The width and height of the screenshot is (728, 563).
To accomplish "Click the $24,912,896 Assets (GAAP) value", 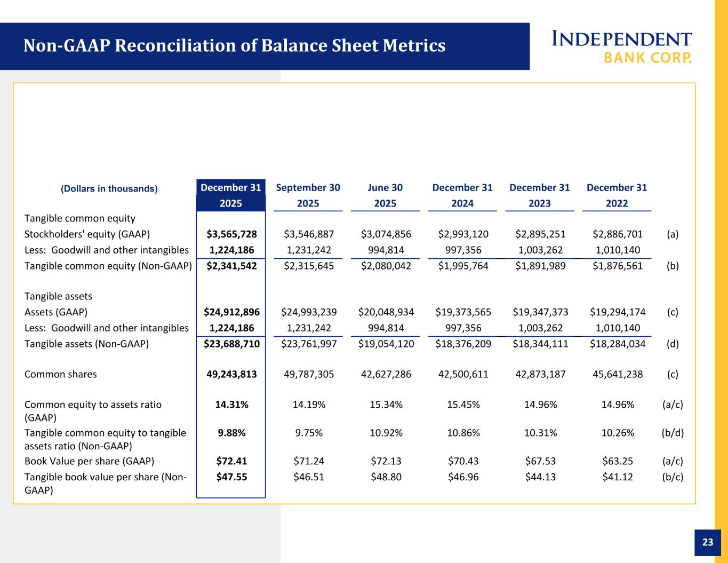I will 231,312.
